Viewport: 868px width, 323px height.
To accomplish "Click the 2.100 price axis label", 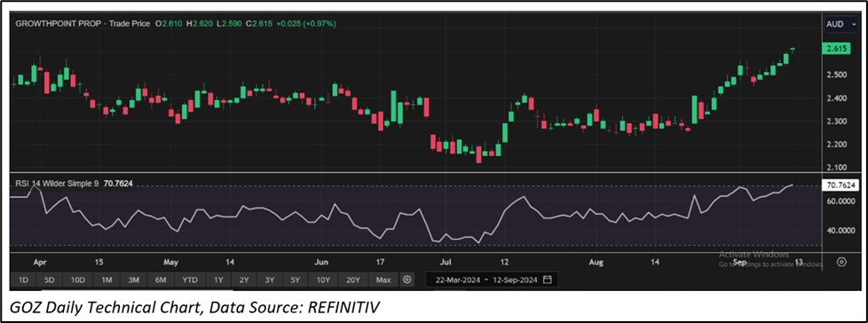I will click(x=836, y=168).
